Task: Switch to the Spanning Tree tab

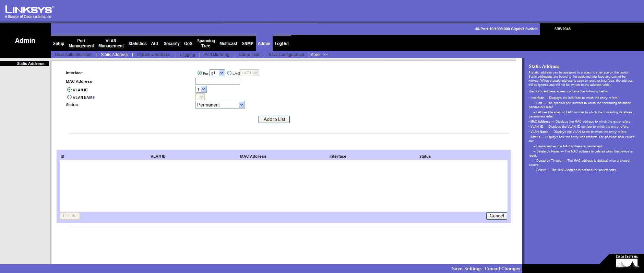Action: pos(206,43)
